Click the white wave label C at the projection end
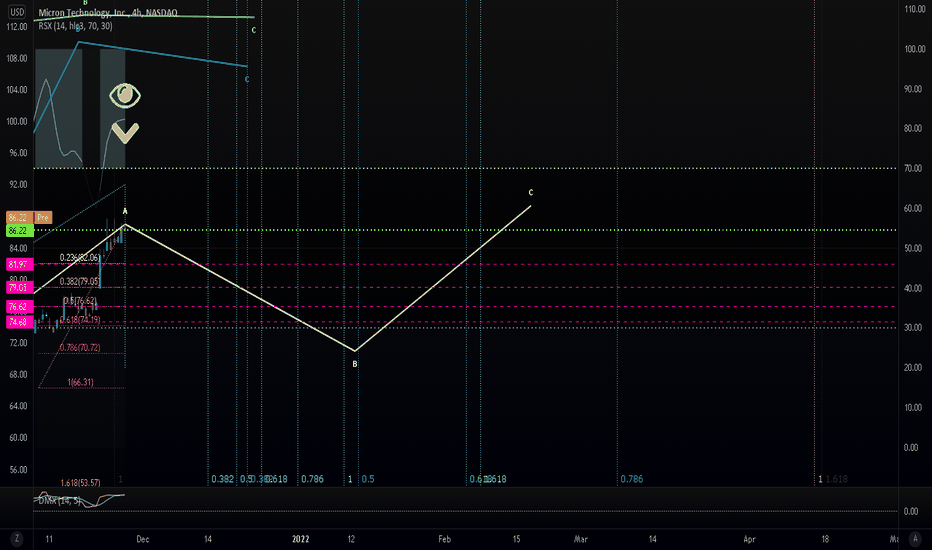The width and height of the screenshot is (932, 550). (531, 192)
